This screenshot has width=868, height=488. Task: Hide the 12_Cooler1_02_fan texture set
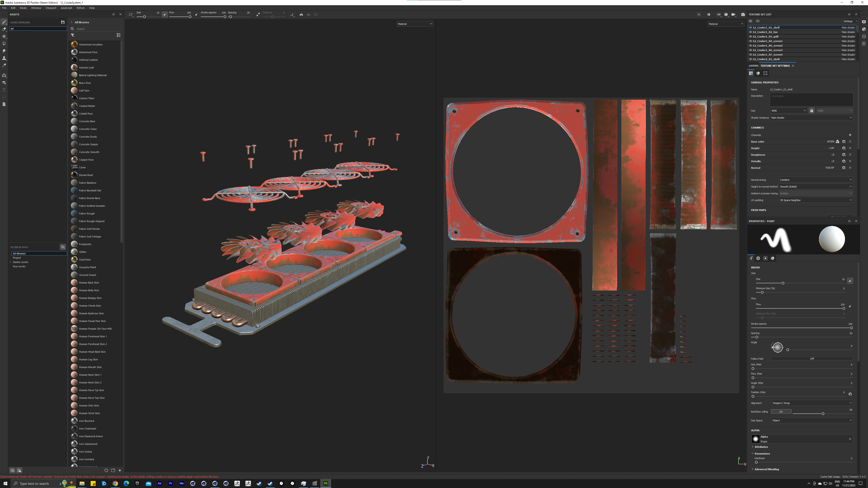point(750,32)
